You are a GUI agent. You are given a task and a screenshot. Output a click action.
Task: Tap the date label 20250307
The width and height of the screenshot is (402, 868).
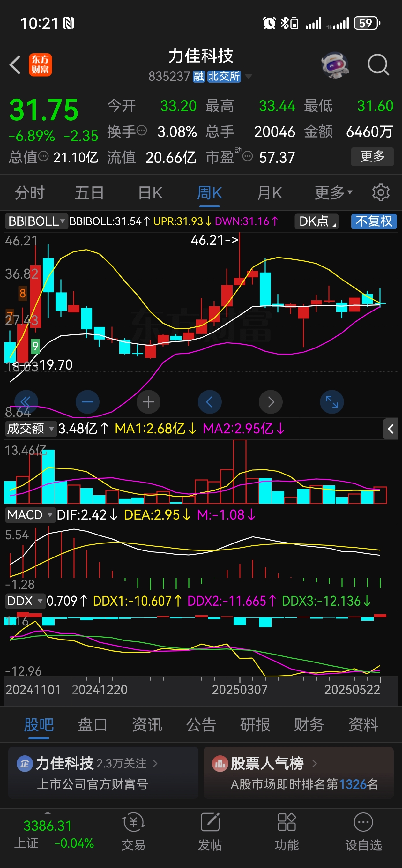coord(240,689)
